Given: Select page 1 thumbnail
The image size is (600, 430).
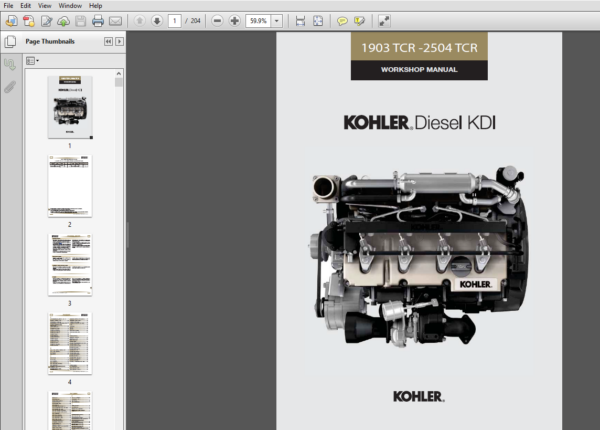Looking at the screenshot, I should pos(70,107).
